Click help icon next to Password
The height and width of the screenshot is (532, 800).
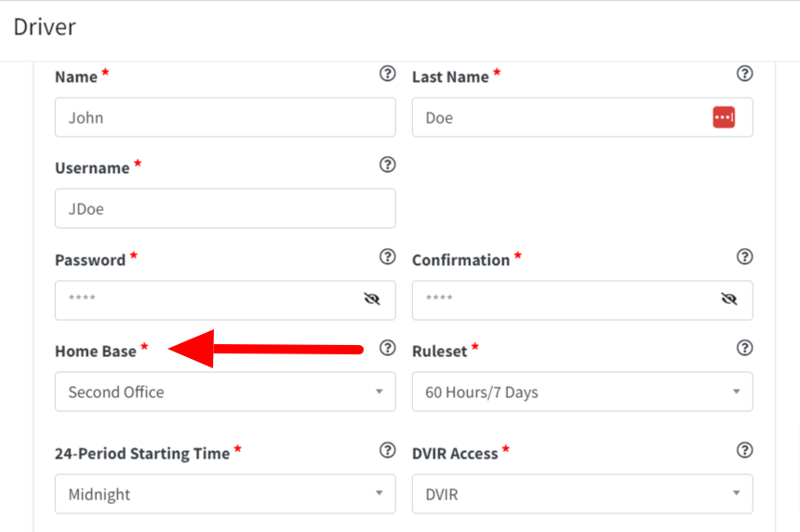tap(388, 257)
